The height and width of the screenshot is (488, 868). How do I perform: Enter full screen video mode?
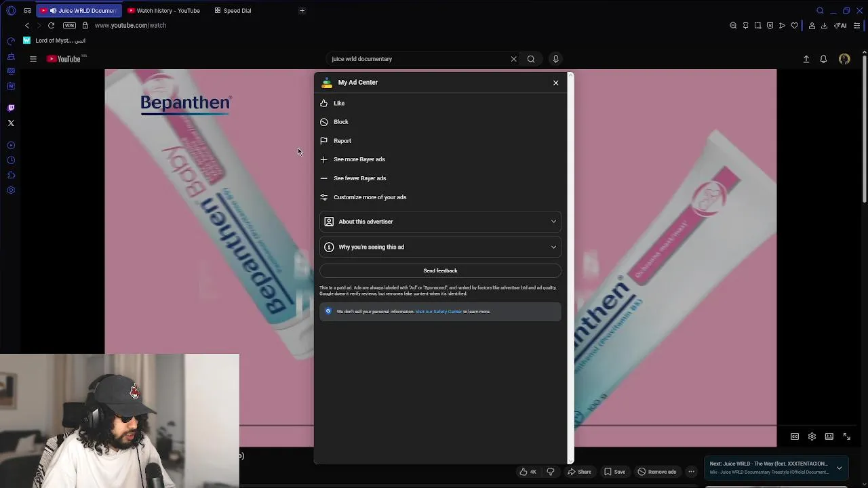(846, 436)
